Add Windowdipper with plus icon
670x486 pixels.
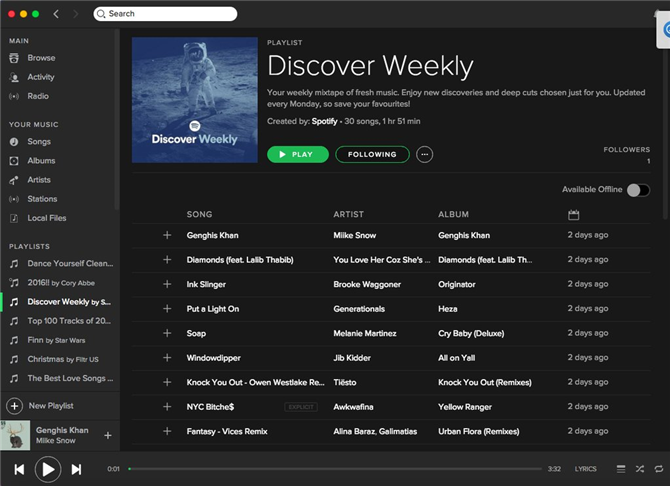tap(167, 358)
